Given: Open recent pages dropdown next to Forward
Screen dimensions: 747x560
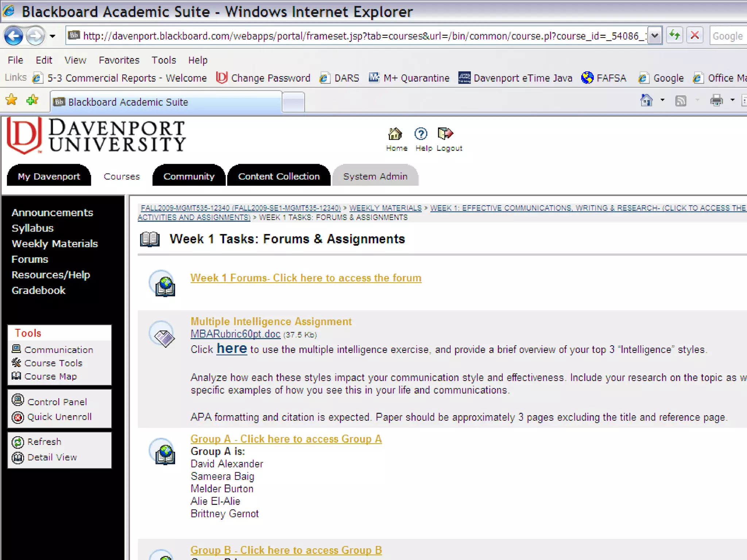Looking at the screenshot, I should 53,36.
